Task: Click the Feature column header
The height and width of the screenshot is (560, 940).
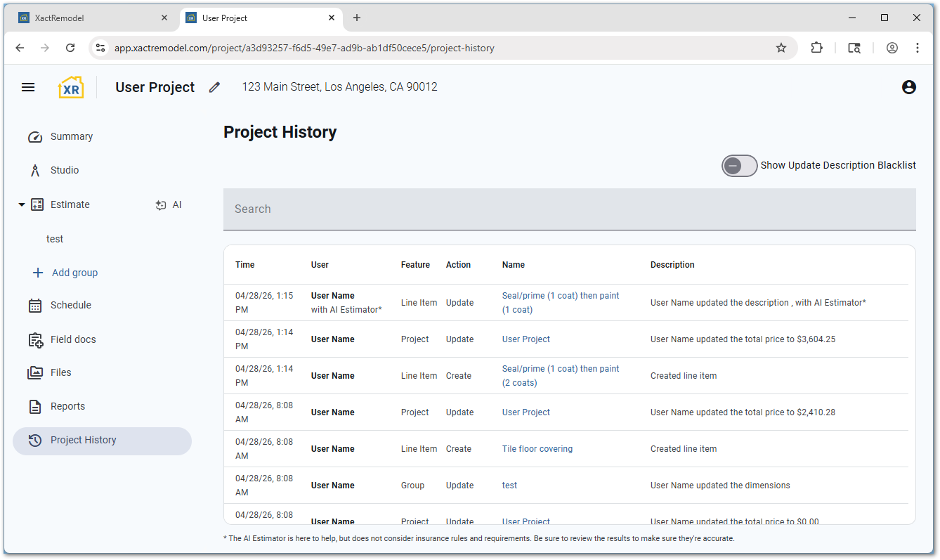Action: click(x=415, y=265)
